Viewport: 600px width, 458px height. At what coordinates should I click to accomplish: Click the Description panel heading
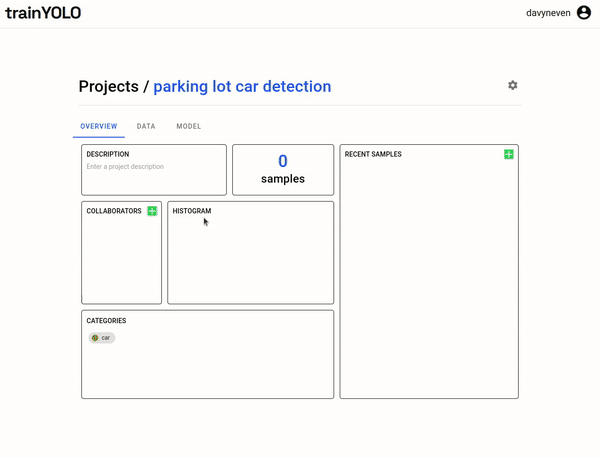tap(108, 154)
